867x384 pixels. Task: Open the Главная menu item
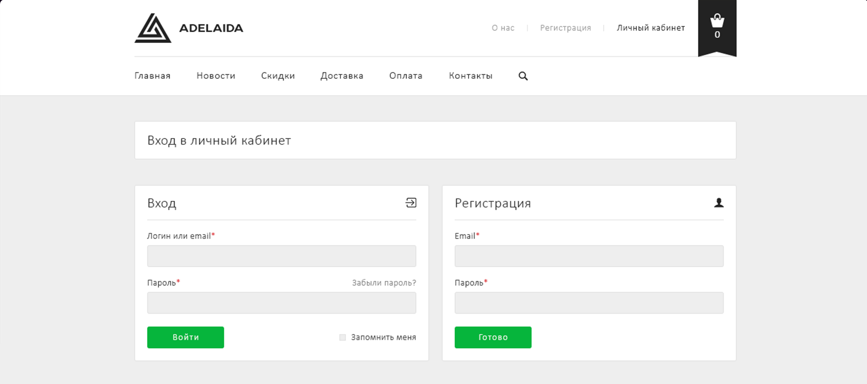(x=153, y=76)
